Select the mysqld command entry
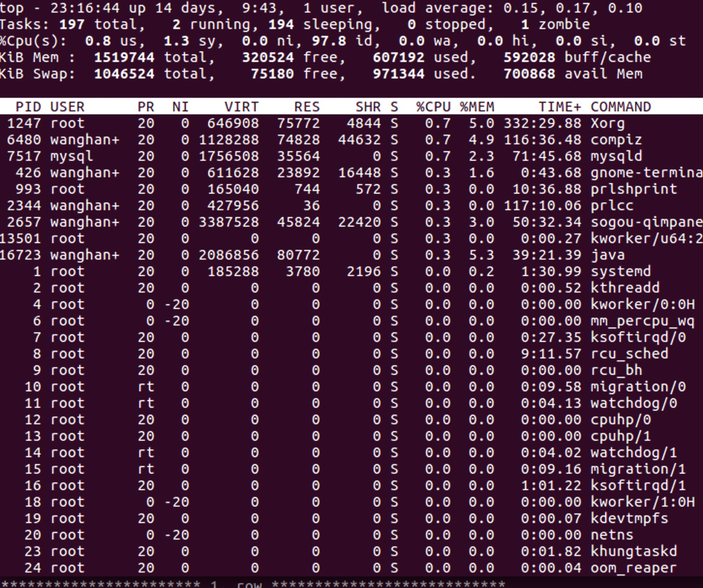 616,156
